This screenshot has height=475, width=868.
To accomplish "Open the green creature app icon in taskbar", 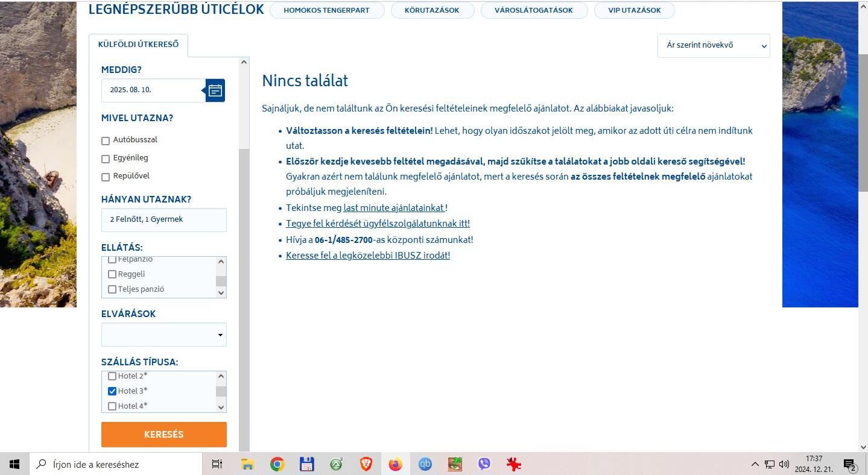I will click(x=455, y=464).
